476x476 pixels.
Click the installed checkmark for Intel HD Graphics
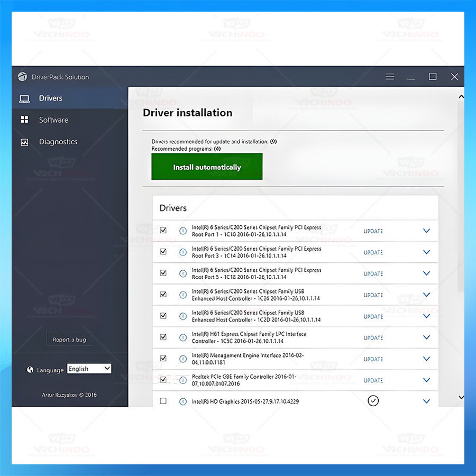point(373,401)
